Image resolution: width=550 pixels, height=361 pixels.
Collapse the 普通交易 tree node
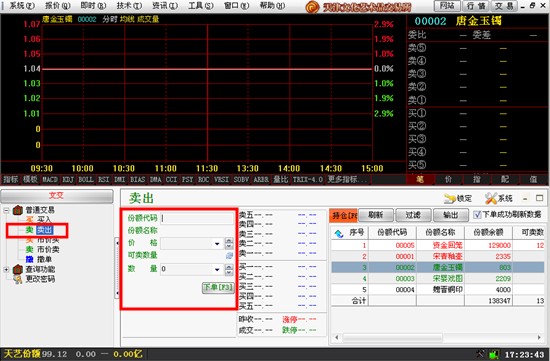6,210
